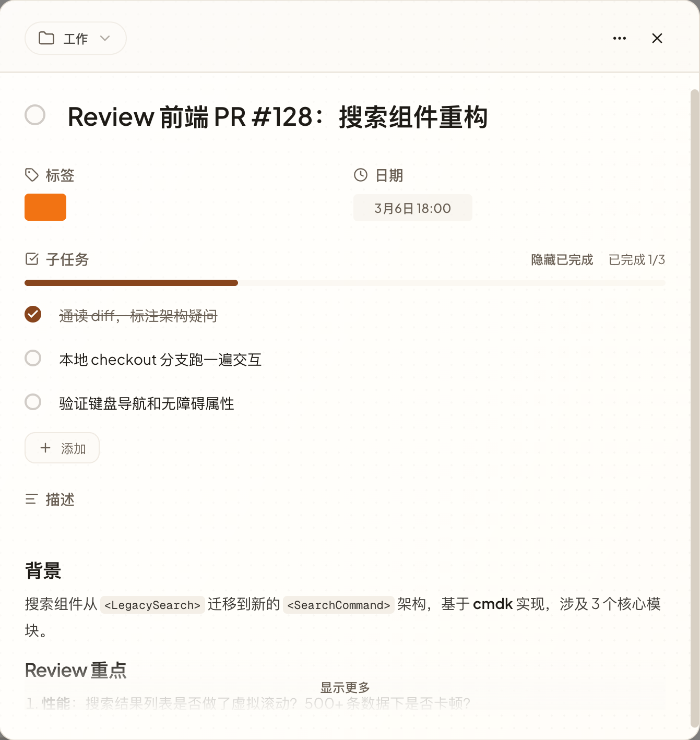
Task: Click the task title circle to complete it
Action: [x=35, y=115]
